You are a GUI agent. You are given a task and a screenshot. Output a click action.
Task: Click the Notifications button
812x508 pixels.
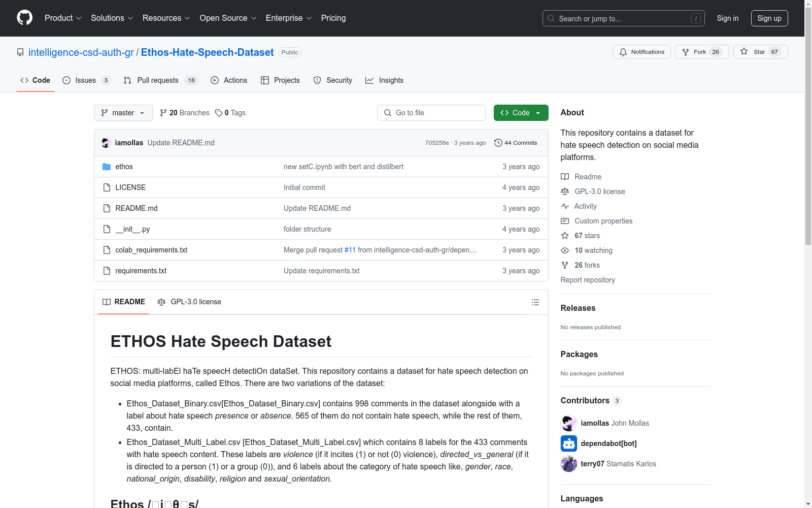642,52
